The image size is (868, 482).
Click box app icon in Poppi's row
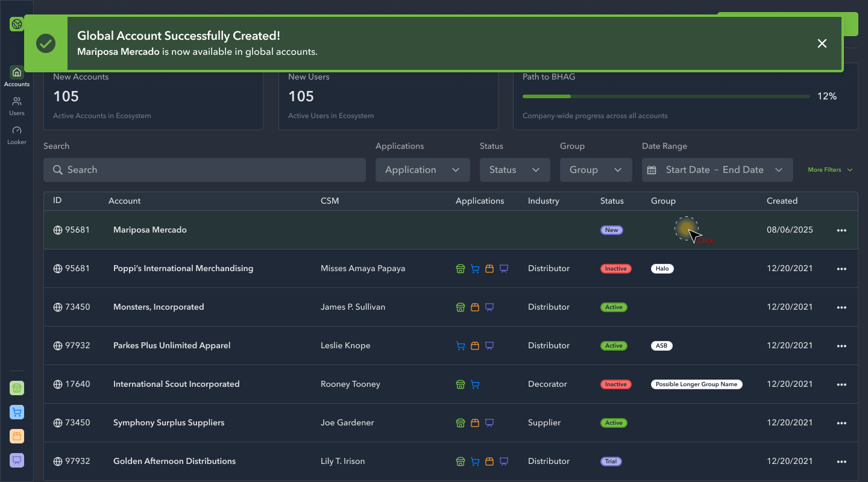[x=489, y=269]
